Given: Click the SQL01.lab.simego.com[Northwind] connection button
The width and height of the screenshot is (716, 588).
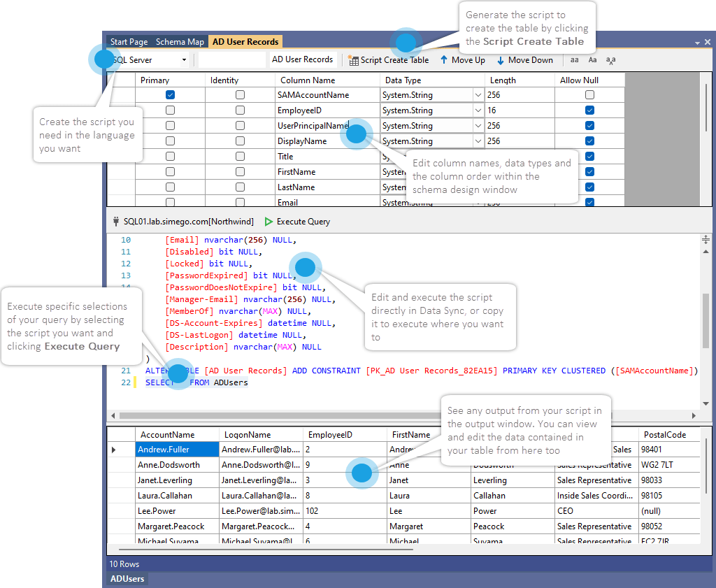Looking at the screenshot, I should [183, 222].
